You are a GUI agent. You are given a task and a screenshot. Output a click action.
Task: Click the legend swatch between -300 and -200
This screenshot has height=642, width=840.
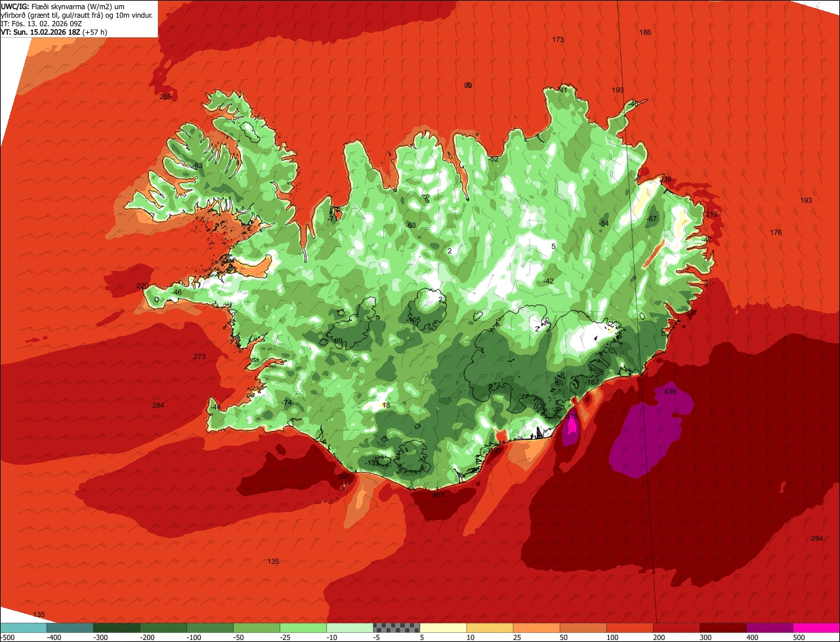coord(117,628)
